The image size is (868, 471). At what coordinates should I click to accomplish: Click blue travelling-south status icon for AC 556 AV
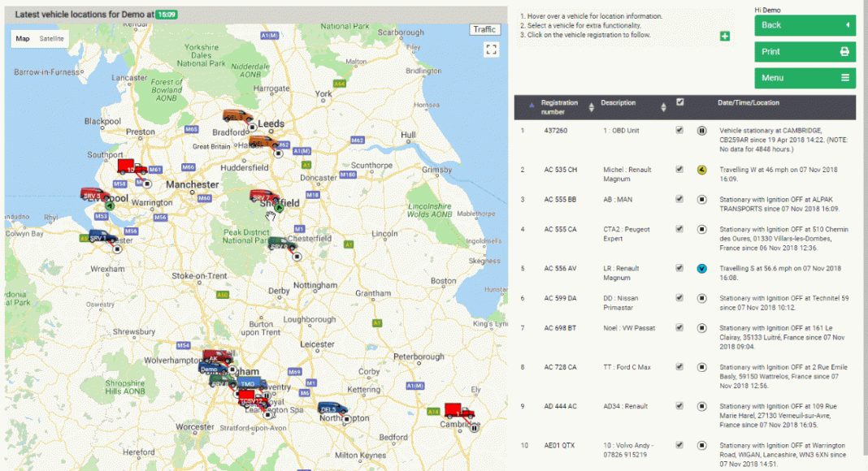(701, 269)
